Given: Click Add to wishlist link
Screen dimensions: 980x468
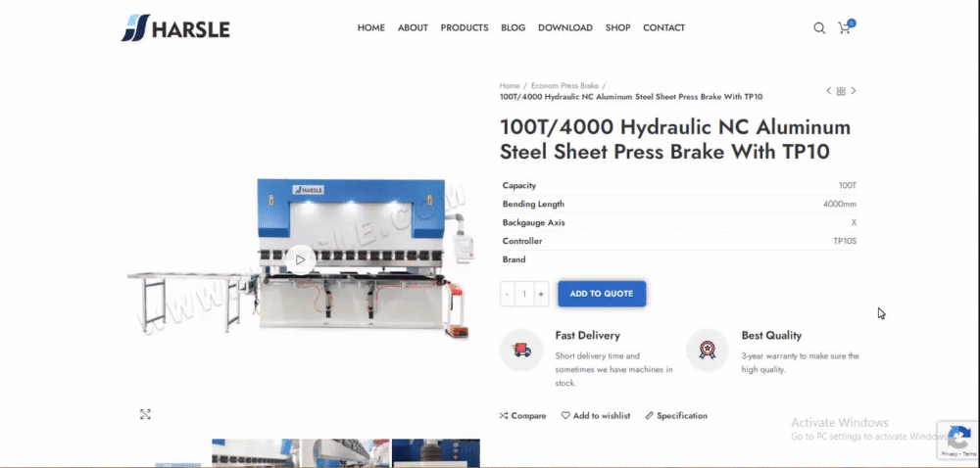Looking at the screenshot, I should 596,415.
